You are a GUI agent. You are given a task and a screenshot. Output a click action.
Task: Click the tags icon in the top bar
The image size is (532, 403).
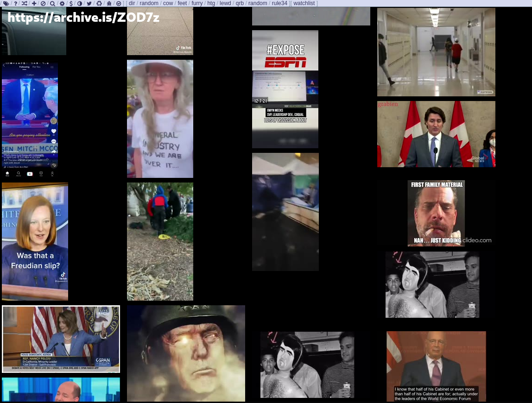(6, 3)
